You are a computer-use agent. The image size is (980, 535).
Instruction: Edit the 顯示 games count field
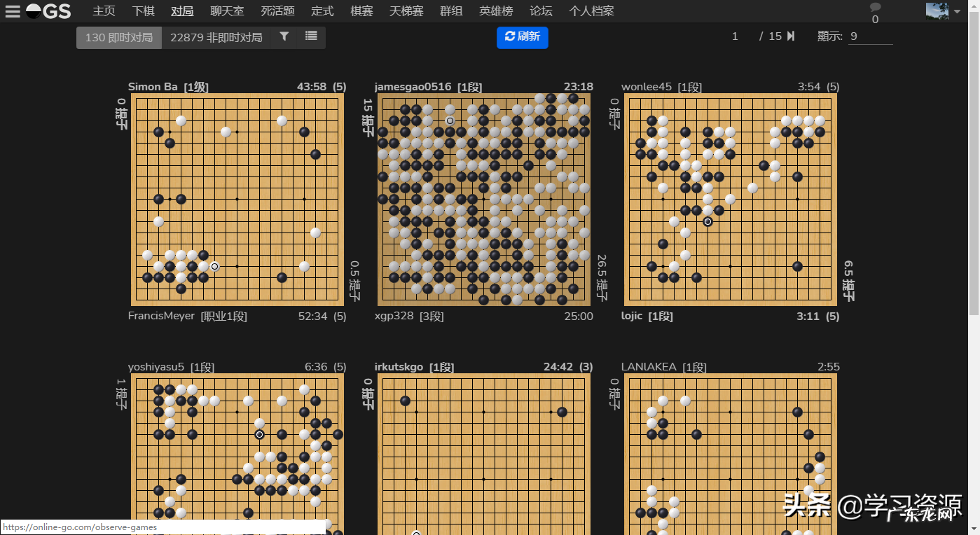869,36
